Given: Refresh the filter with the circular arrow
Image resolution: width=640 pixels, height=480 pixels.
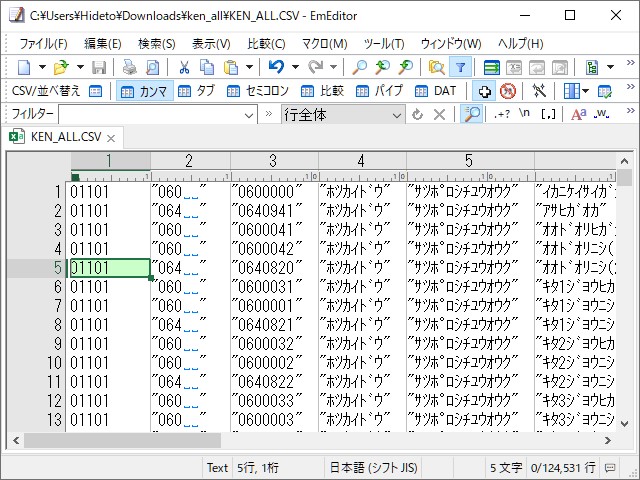Looking at the screenshot, I should pos(417,115).
